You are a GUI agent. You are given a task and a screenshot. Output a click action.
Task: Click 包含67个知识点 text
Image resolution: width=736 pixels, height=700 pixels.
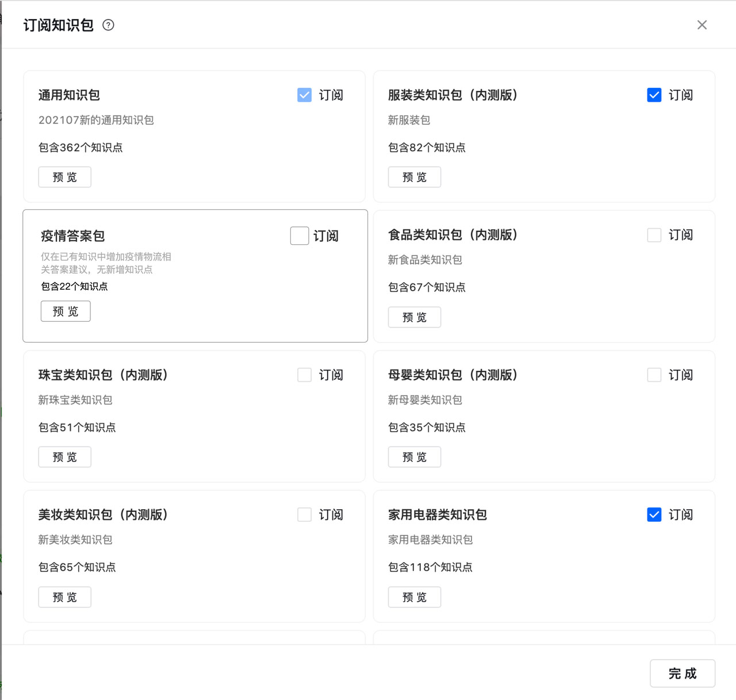pos(427,287)
